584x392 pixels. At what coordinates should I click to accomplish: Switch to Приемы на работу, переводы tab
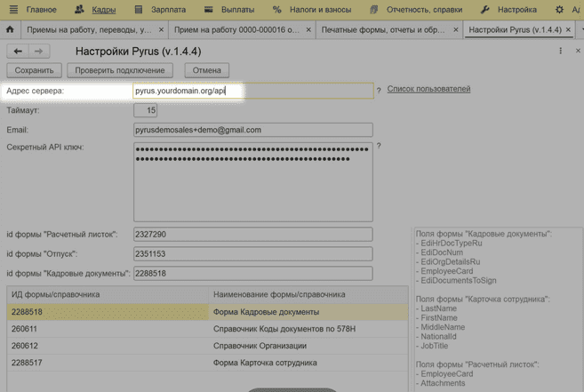tap(89, 30)
